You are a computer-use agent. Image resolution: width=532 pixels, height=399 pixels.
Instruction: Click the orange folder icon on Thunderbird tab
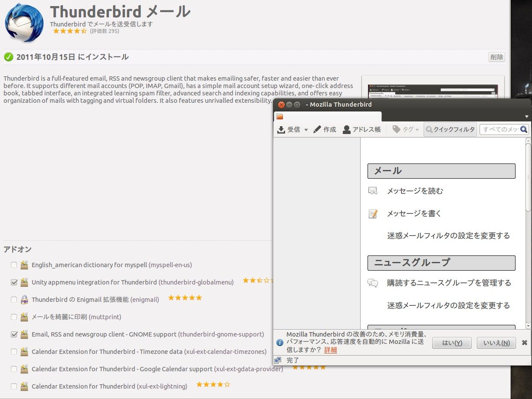(279, 116)
